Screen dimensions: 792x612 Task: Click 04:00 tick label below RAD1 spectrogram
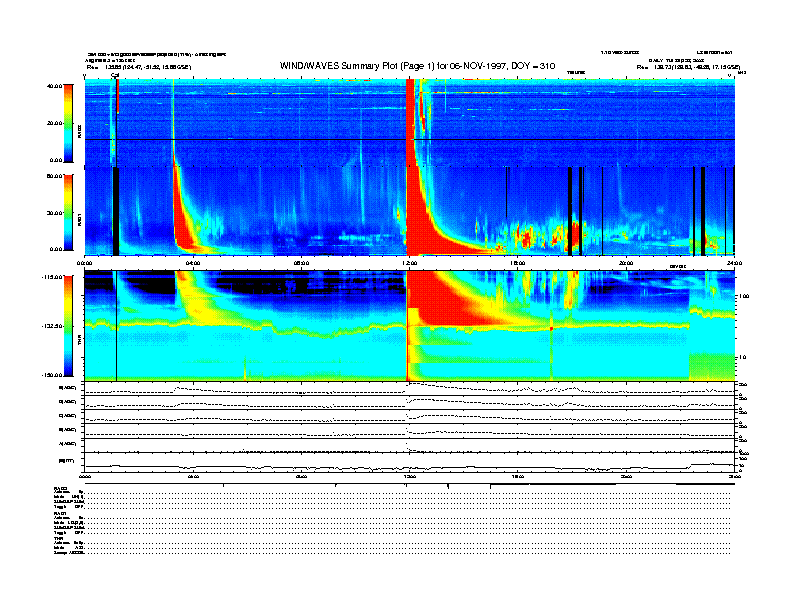coord(193,263)
